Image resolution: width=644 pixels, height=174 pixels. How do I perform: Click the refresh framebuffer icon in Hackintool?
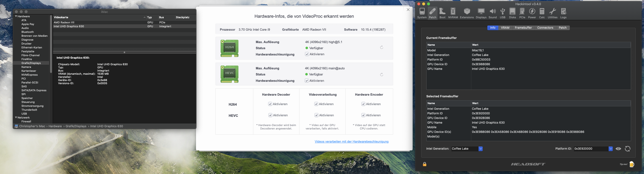click(628, 149)
